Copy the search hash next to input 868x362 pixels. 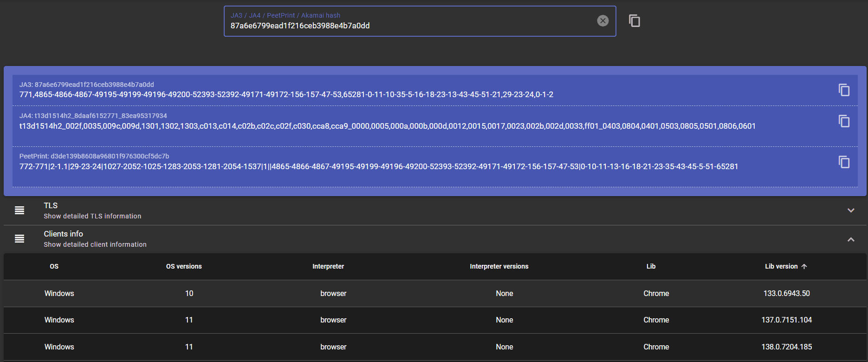pos(635,20)
